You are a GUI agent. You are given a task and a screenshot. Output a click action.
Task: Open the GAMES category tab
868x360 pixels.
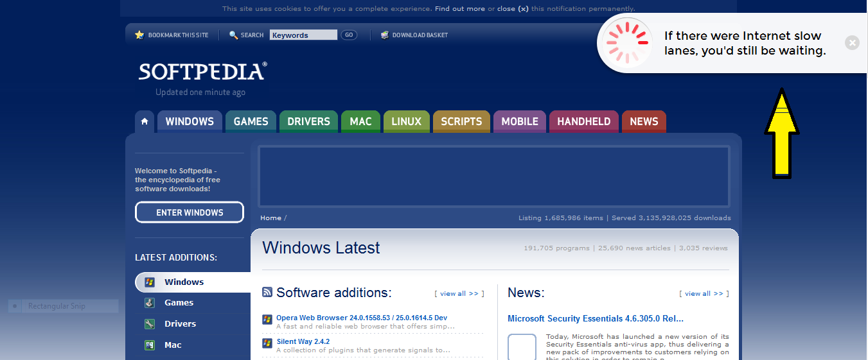coord(251,121)
